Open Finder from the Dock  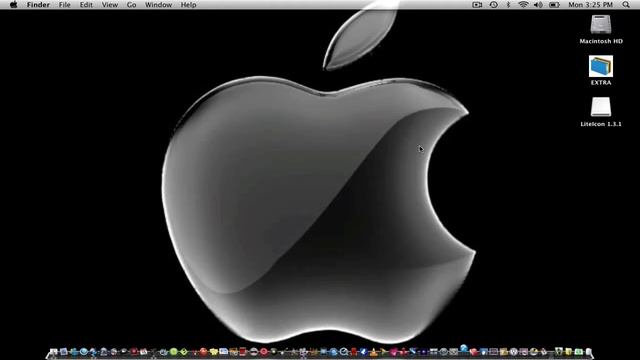click(53, 351)
